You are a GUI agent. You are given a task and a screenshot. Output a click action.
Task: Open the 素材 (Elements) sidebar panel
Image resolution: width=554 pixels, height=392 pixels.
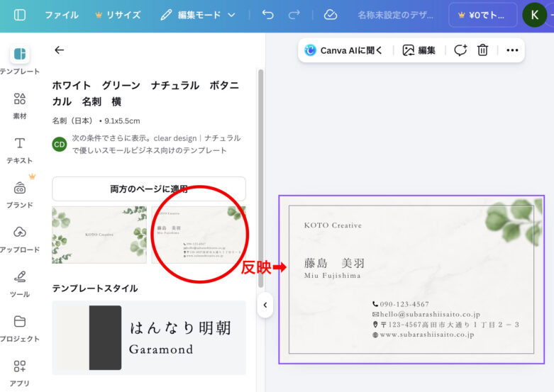pos(20,105)
